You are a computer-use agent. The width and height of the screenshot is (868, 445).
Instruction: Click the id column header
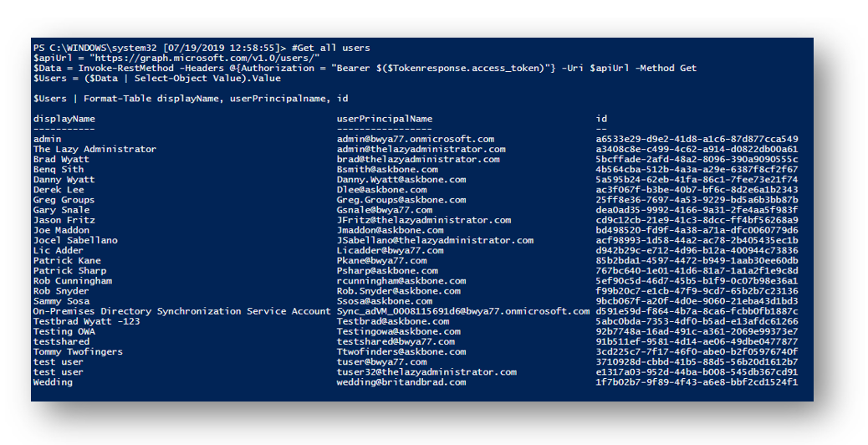602,119
